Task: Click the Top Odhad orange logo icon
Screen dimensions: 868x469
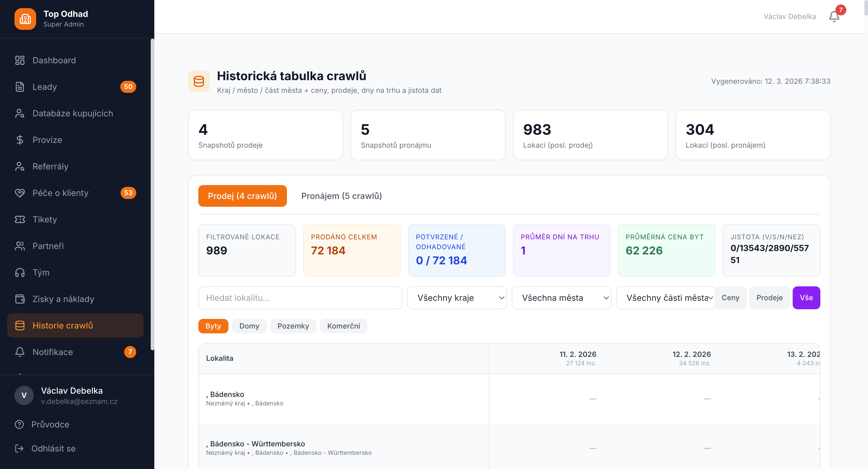Action: [x=25, y=19]
